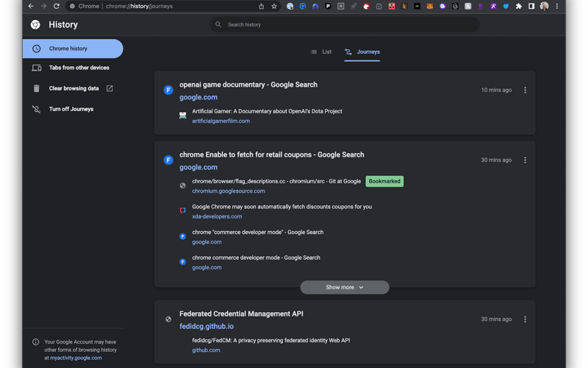Switch to the List tab

[x=321, y=52]
